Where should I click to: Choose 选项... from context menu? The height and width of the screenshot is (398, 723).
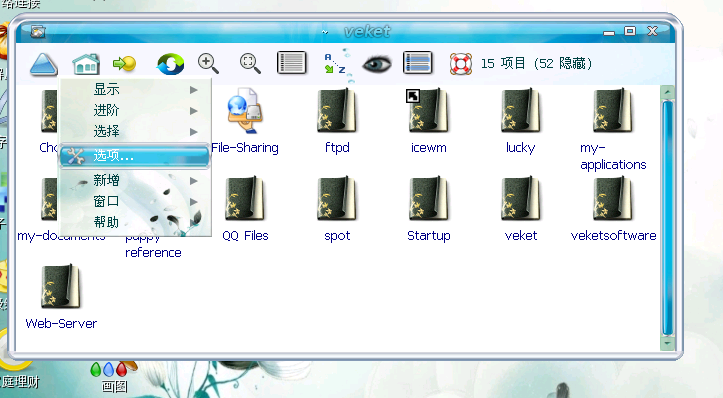coord(134,156)
